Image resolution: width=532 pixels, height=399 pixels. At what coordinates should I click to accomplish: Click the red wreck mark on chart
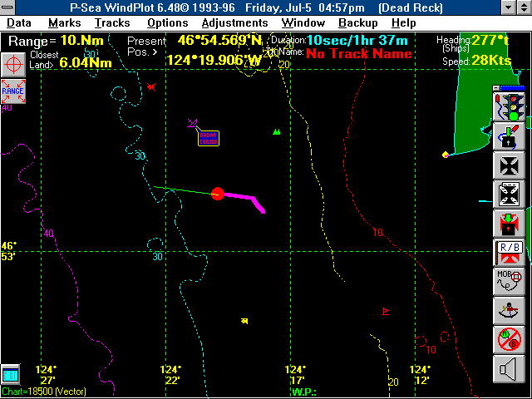coord(151,87)
